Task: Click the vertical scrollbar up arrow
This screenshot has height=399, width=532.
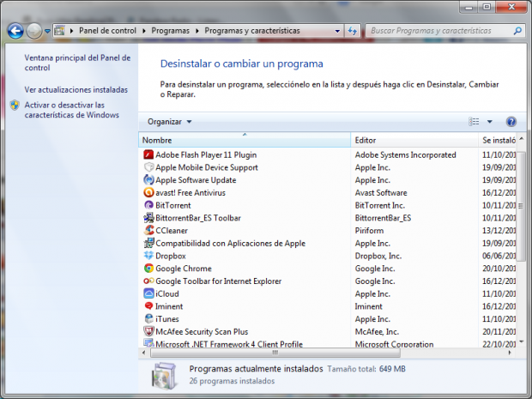Action: point(522,139)
